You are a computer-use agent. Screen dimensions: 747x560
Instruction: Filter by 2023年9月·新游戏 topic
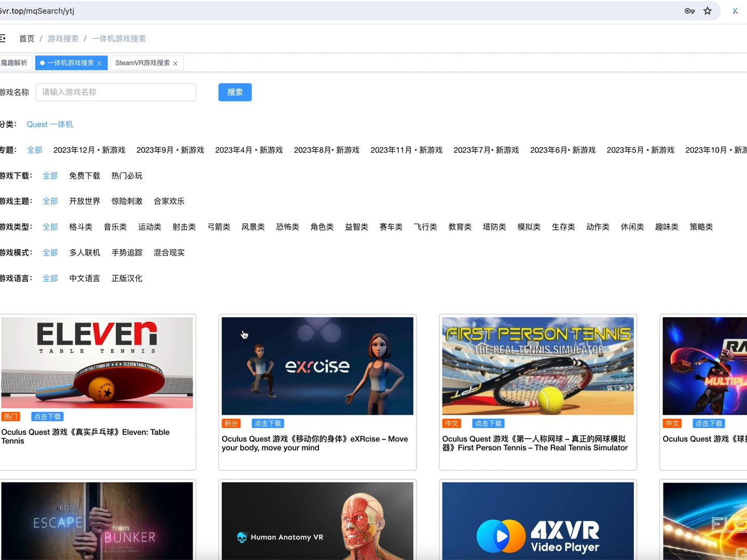coord(170,150)
